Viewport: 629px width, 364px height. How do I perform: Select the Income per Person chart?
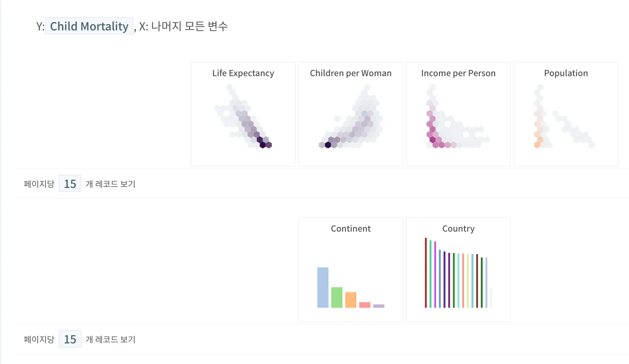(458, 114)
